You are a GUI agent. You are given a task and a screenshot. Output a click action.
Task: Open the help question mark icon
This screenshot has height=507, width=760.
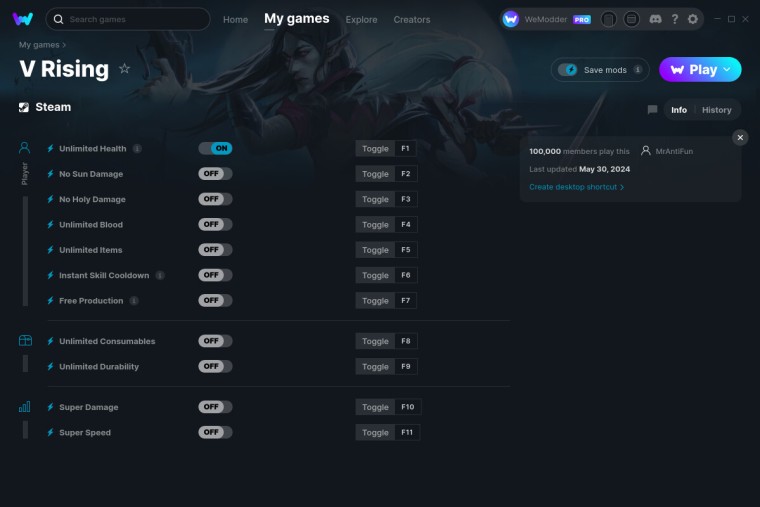click(675, 19)
